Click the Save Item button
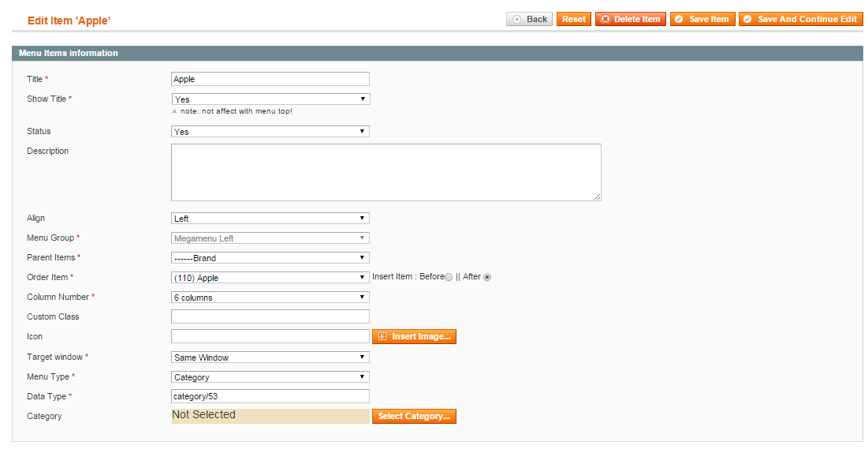The image size is (868, 453). tap(702, 19)
